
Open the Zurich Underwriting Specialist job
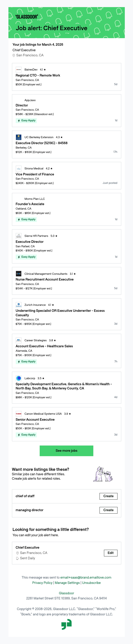[x=60, y=313]
